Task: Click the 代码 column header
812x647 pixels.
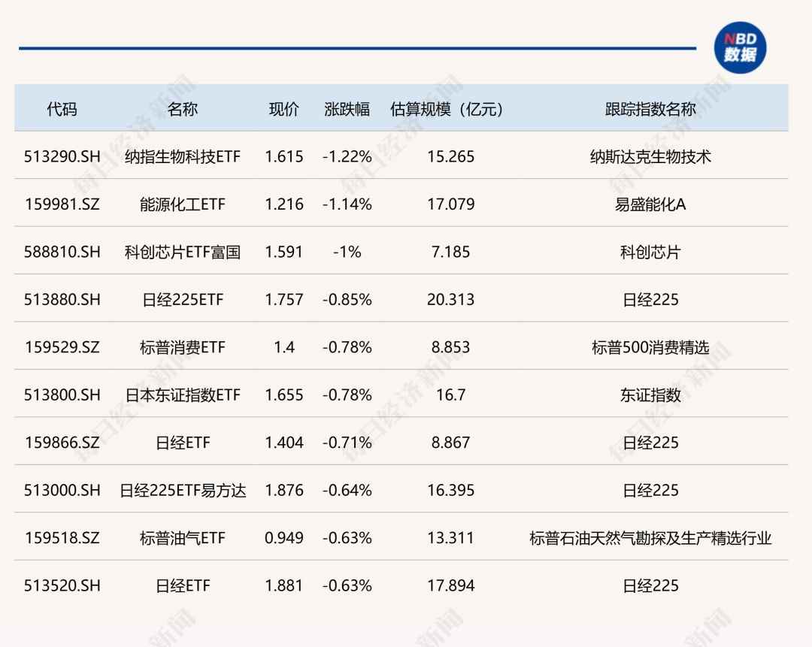Action: (x=62, y=109)
